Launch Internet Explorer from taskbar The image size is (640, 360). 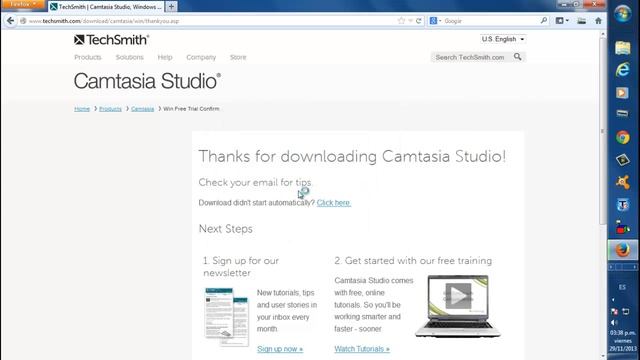pos(623,70)
